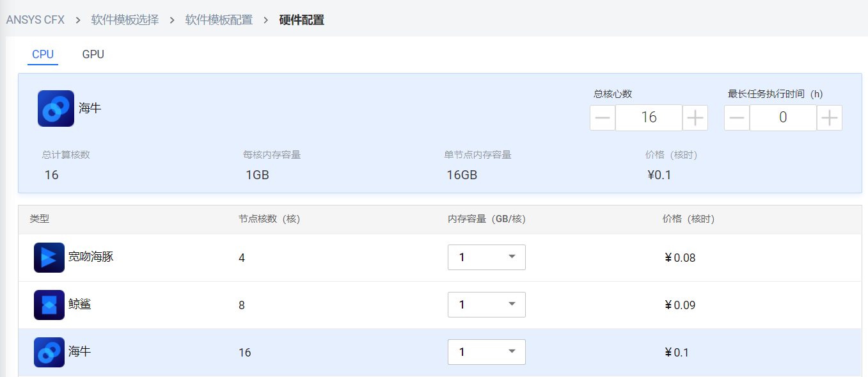Increase the 总核心数 with the plus button

click(695, 118)
